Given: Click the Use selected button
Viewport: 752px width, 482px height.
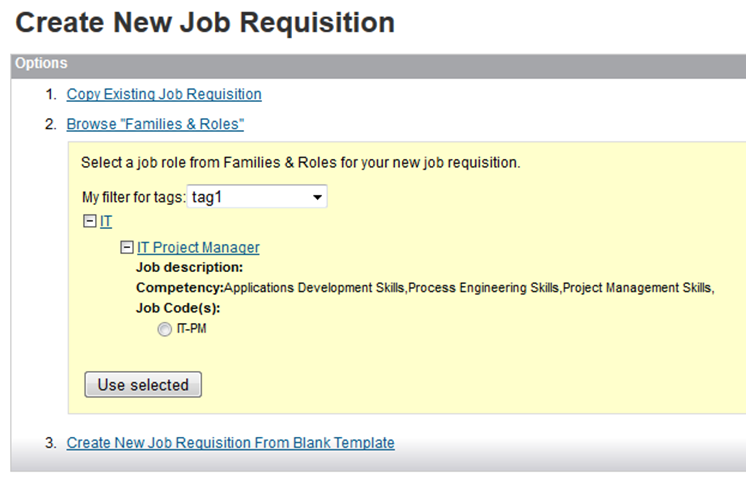Looking at the screenshot, I should [x=143, y=385].
